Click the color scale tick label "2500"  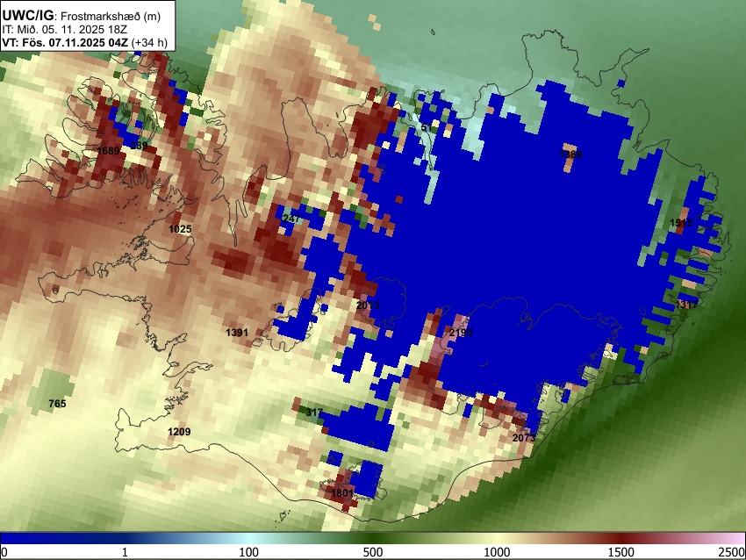pyautogui.click(x=732, y=552)
